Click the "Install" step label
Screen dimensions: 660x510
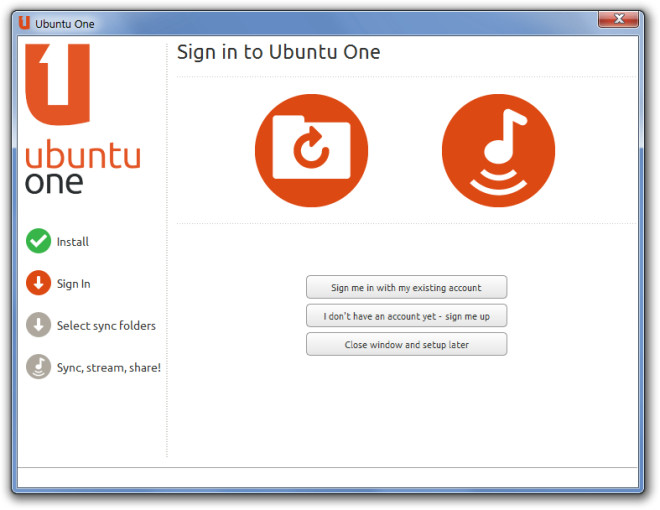tap(73, 242)
